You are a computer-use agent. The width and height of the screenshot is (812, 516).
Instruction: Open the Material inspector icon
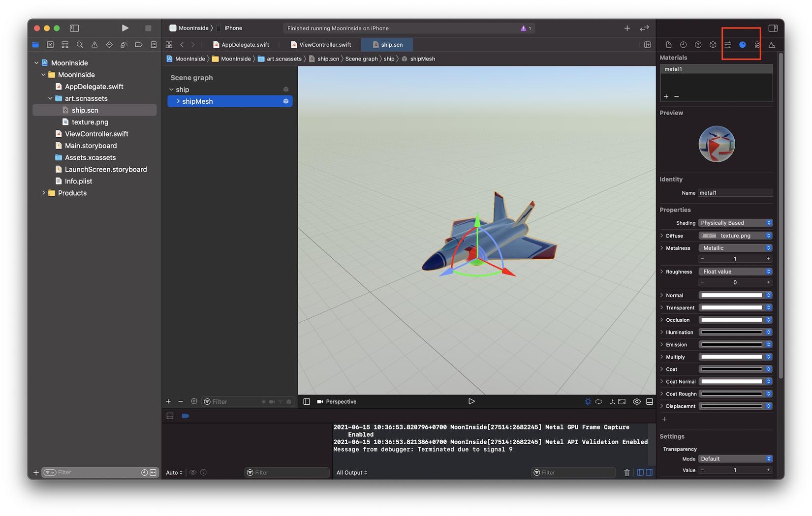(742, 45)
